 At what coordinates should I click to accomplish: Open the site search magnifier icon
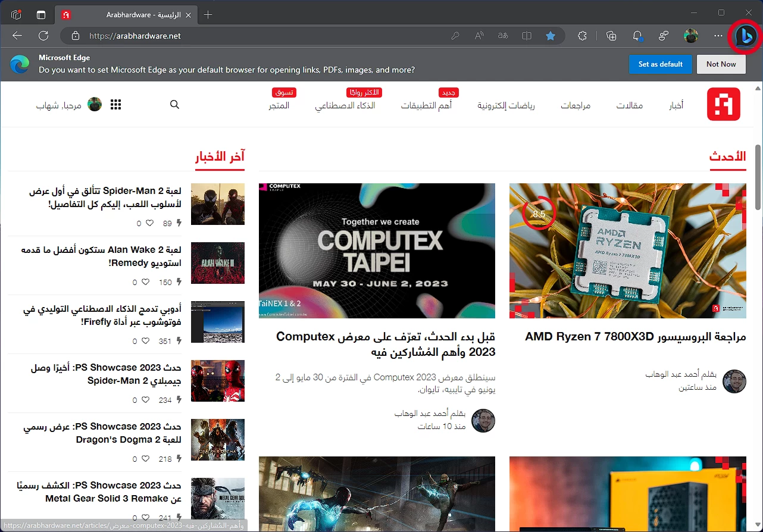[174, 105]
